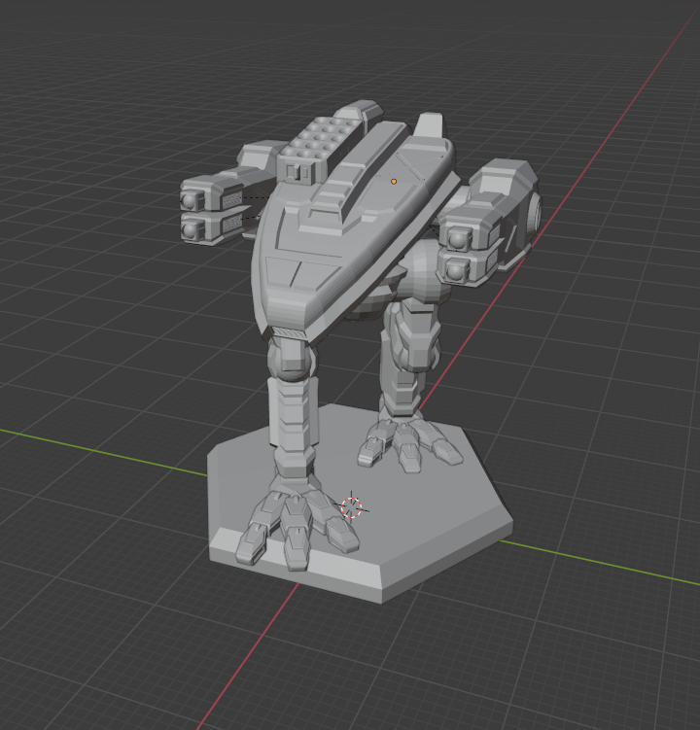Click the striped vent under the nose
Screen dimensions: 700x730
pos(289,332)
